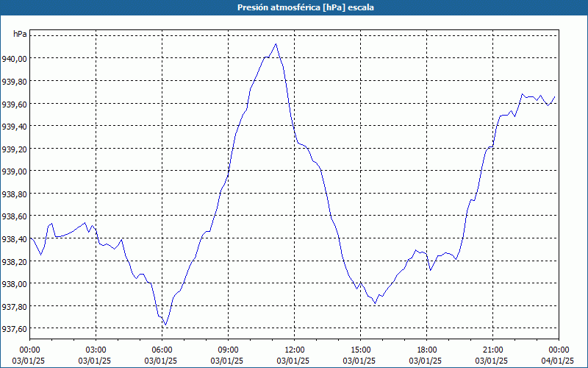Click the 937,80 y-axis value
This screenshot has width=588, height=368.
pyautogui.click(x=14, y=306)
